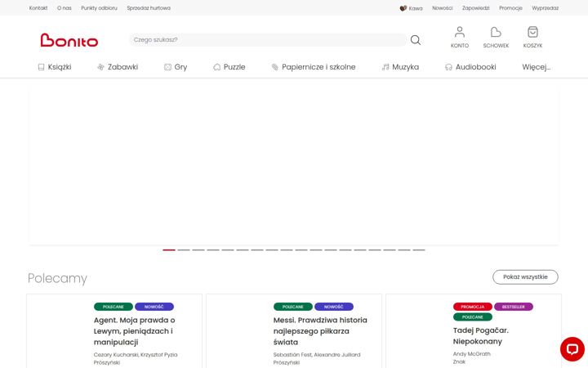
Task: Open the Koszyk shopping cart icon
Action: (532, 32)
